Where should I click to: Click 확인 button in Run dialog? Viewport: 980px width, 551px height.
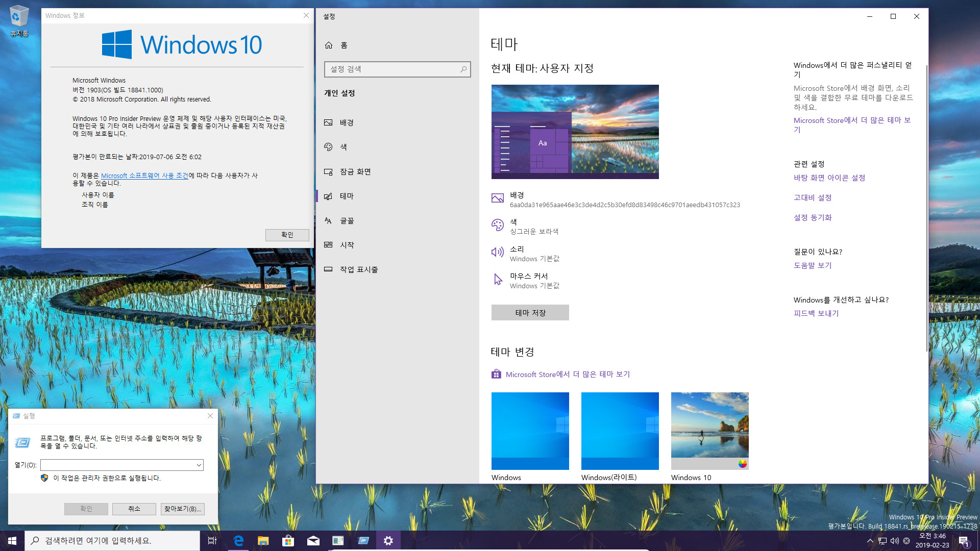click(86, 509)
